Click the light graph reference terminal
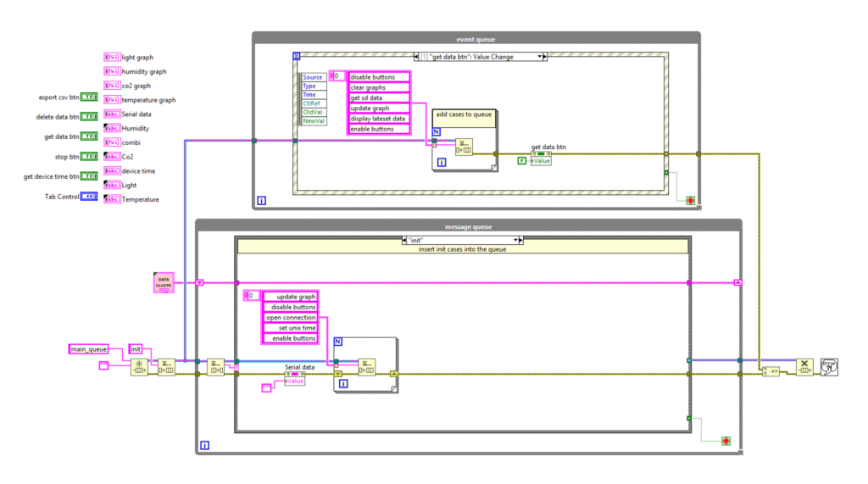Viewport: 868px width, 484px height. pos(112,58)
